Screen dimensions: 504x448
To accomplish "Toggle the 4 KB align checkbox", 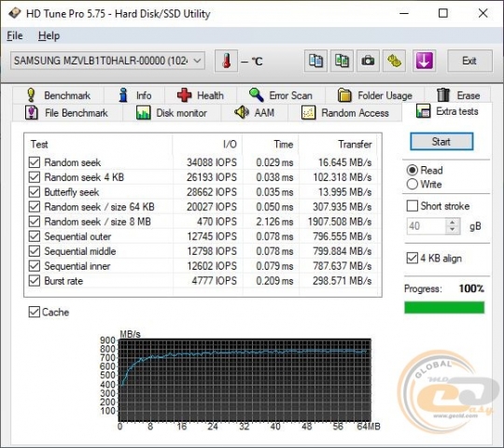I will pyautogui.click(x=413, y=258).
